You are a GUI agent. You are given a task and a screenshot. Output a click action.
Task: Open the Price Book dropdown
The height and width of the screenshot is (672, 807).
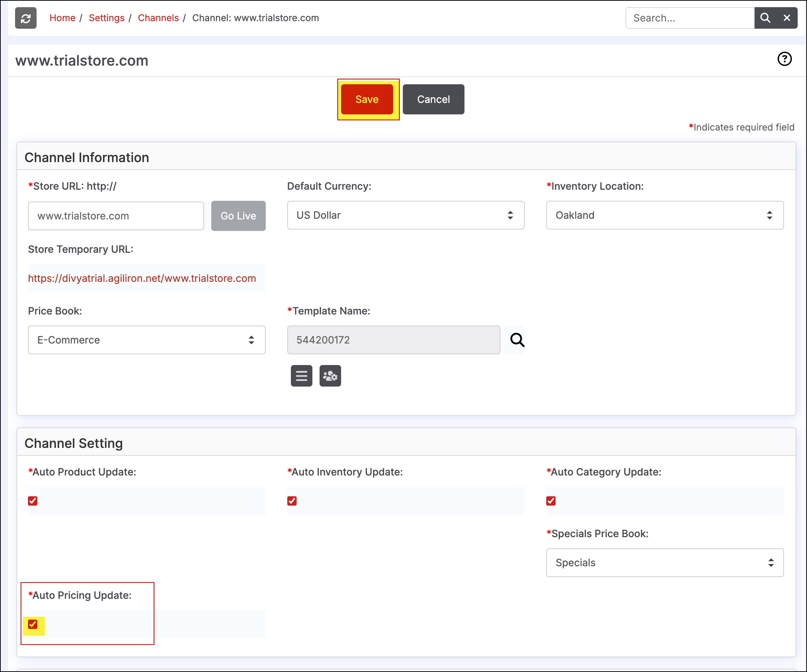(147, 340)
